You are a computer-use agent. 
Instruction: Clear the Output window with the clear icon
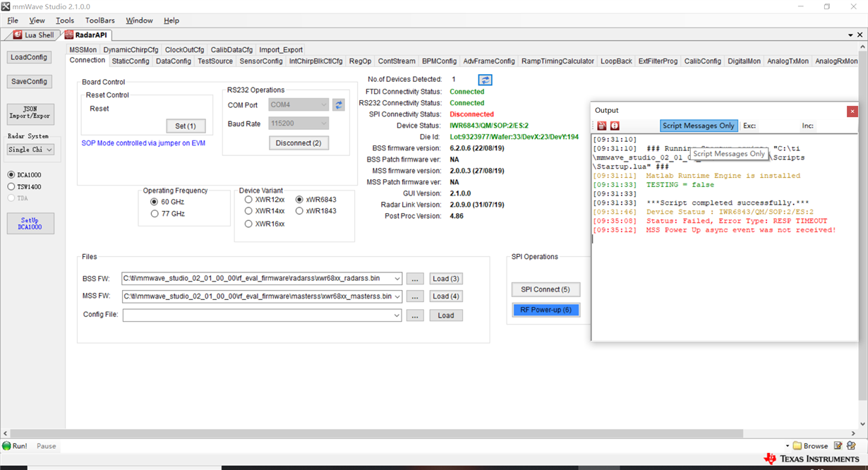[602, 126]
